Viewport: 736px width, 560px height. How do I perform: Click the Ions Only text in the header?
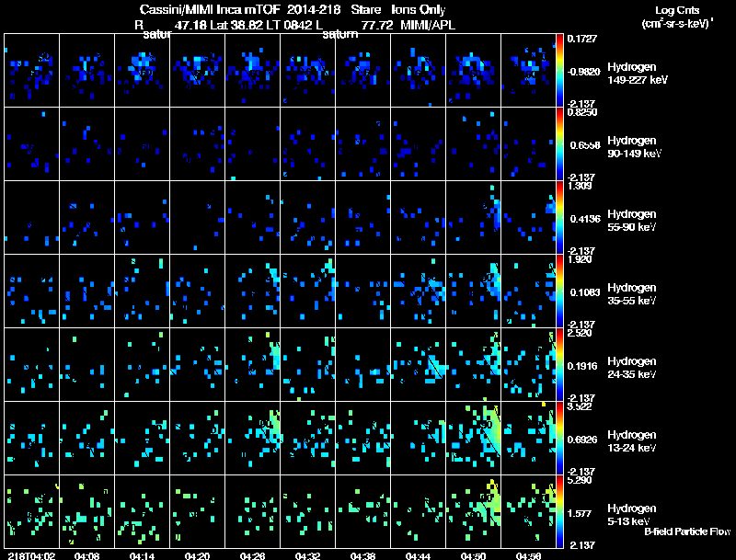coord(419,10)
